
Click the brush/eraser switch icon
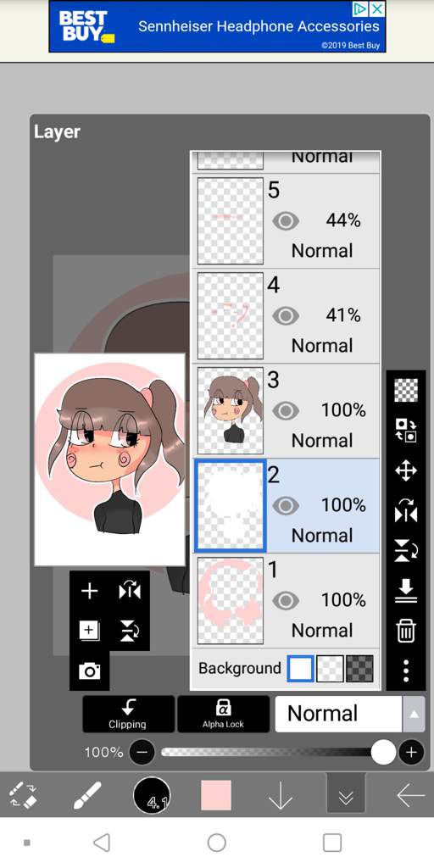(23, 795)
